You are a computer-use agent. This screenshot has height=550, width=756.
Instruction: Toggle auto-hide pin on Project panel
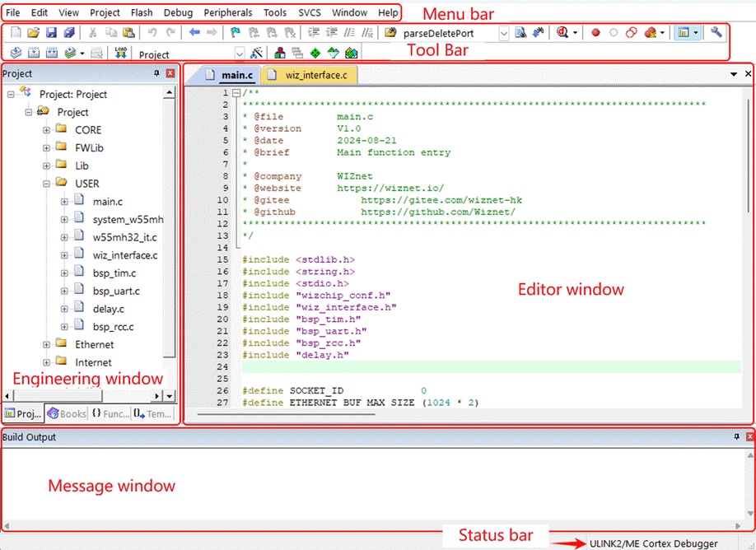click(156, 73)
